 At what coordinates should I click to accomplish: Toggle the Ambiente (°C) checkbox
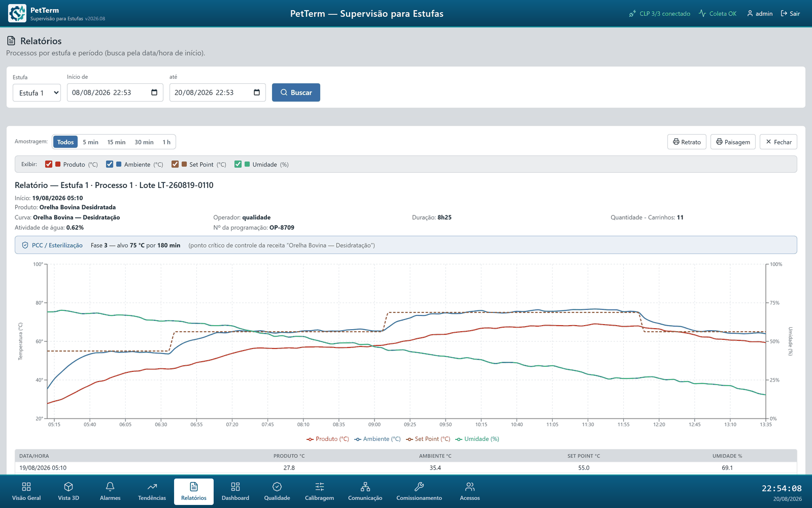(110, 164)
